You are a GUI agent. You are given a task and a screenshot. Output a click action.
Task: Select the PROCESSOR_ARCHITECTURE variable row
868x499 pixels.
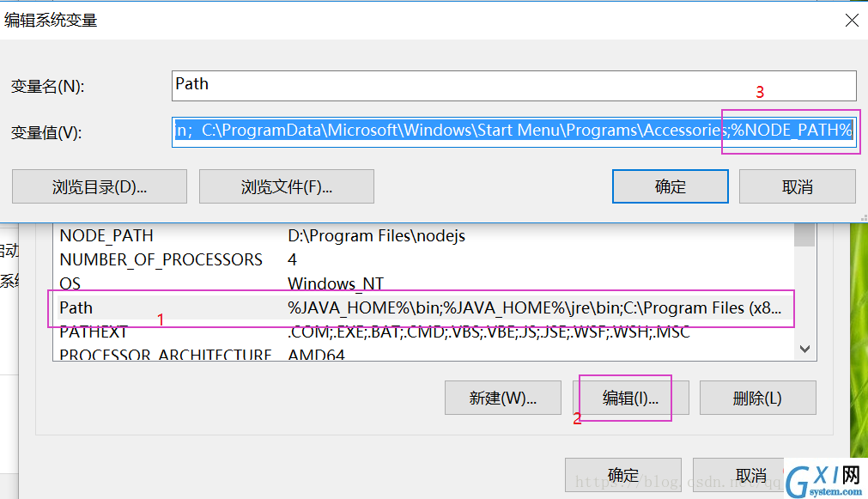(424, 353)
